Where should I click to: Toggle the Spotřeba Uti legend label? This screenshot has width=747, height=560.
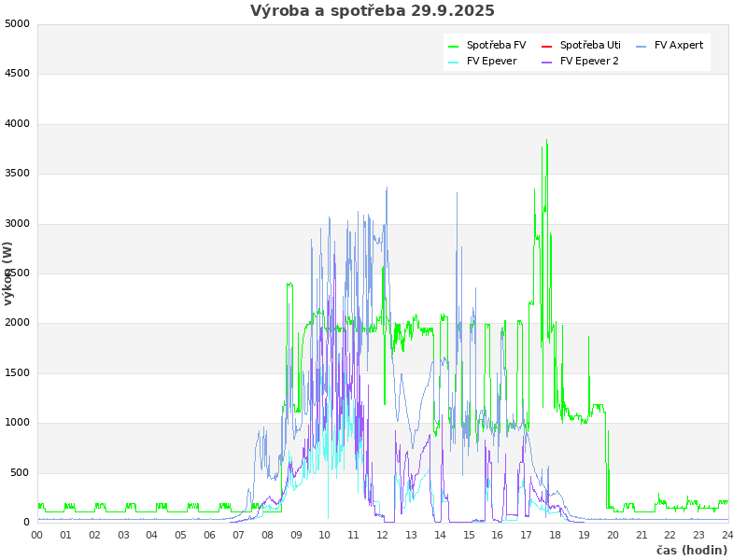point(590,45)
